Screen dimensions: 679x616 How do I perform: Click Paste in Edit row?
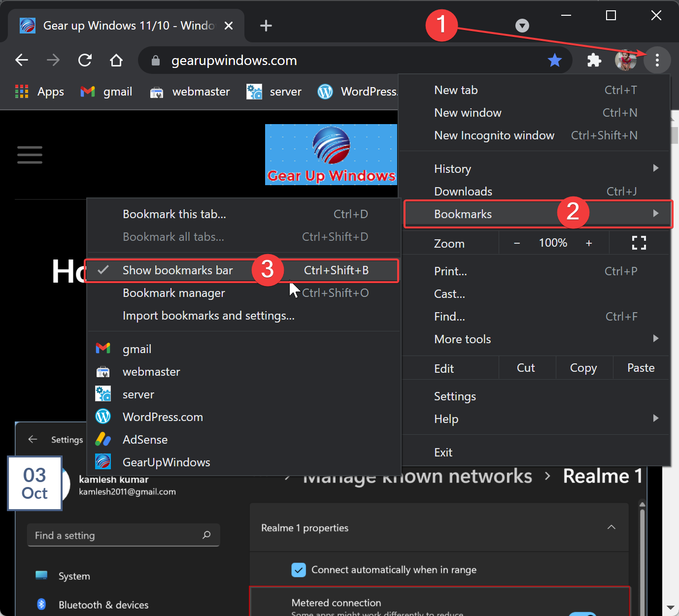click(x=641, y=368)
